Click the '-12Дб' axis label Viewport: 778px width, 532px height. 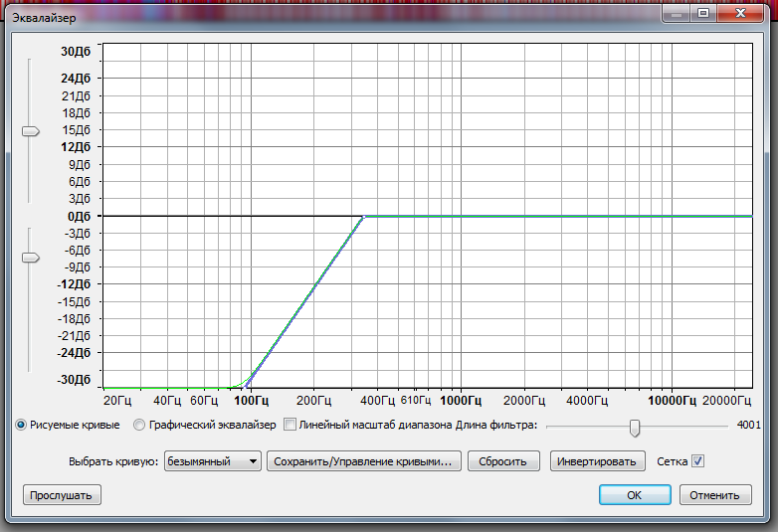click(74, 284)
